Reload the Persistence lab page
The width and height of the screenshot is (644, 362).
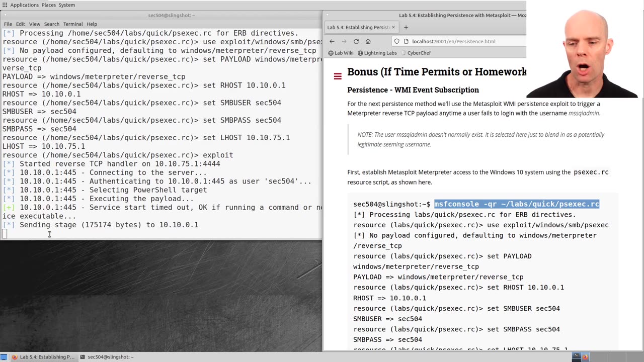pos(356,41)
